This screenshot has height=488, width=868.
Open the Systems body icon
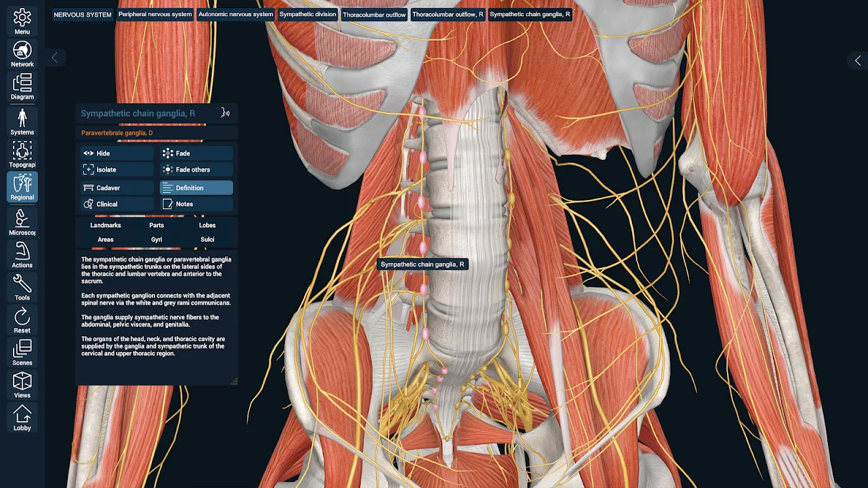coord(22,119)
